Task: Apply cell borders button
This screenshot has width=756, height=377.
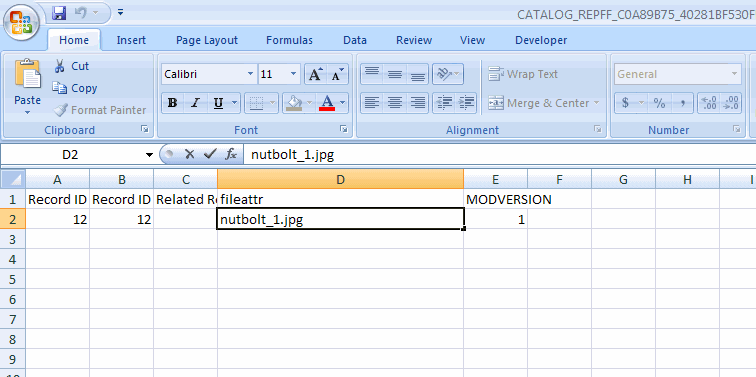Action: coord(257,103)
